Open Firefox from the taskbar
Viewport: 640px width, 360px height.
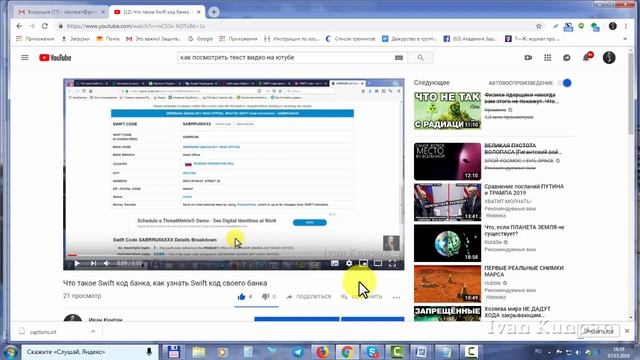(x=322, y=352)
